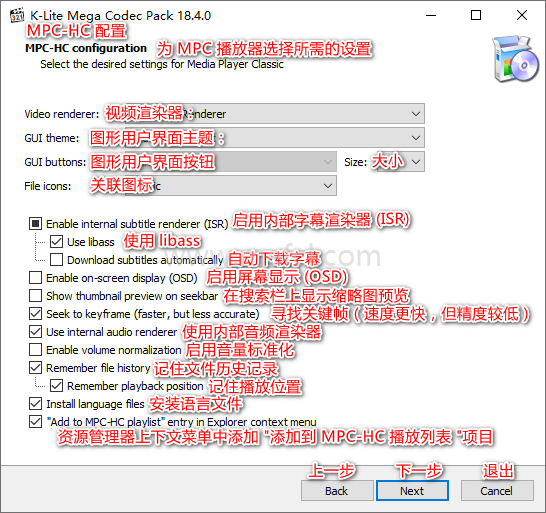Uncheck Remember file history
This screenshot has width=546, height=513.
coord(36,368)
